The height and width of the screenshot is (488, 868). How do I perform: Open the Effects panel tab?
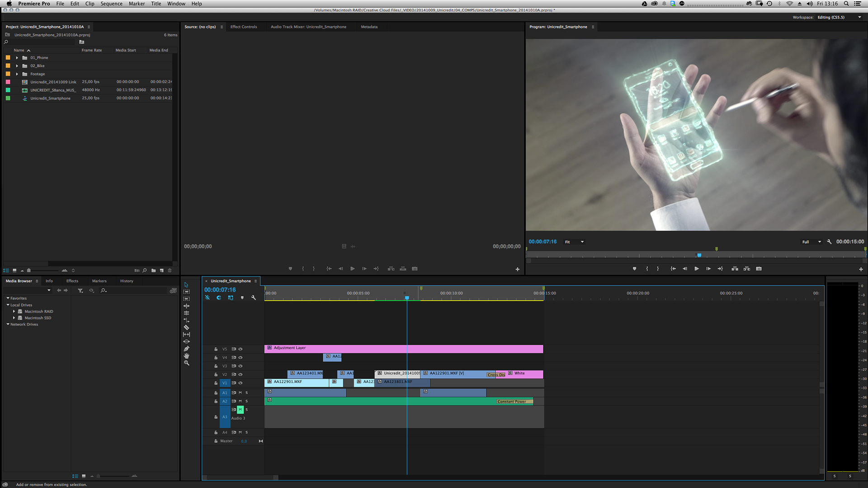tap(72, 281)
